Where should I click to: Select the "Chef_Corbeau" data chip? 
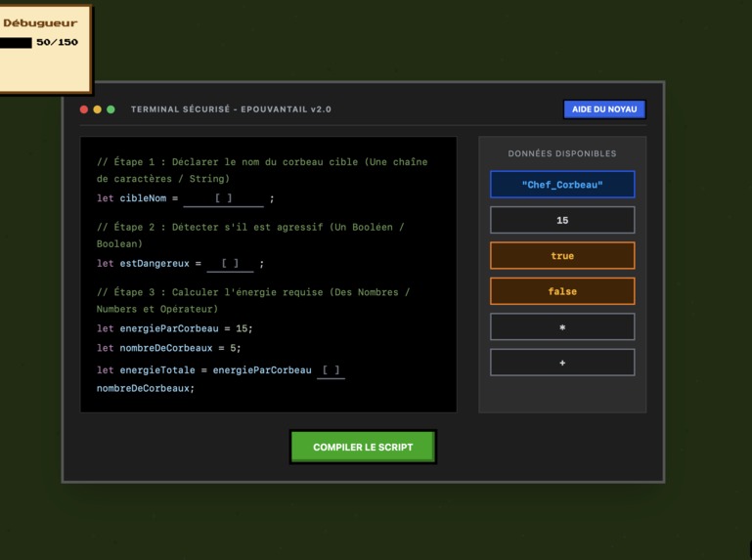tap(562, 185)
